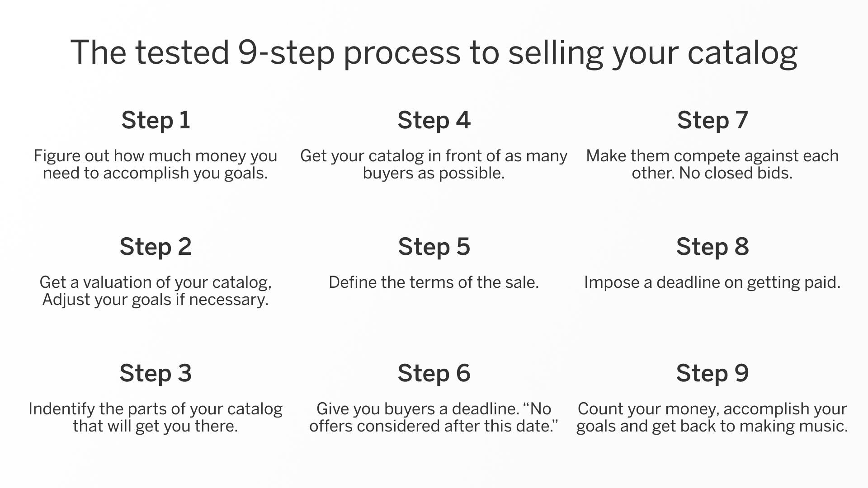Click the slide title about 9-step process

point(434,52)
